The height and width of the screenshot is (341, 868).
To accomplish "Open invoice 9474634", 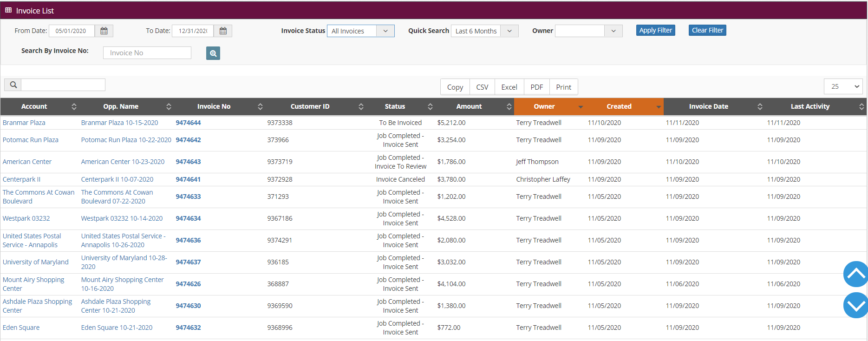I will 188,218.
